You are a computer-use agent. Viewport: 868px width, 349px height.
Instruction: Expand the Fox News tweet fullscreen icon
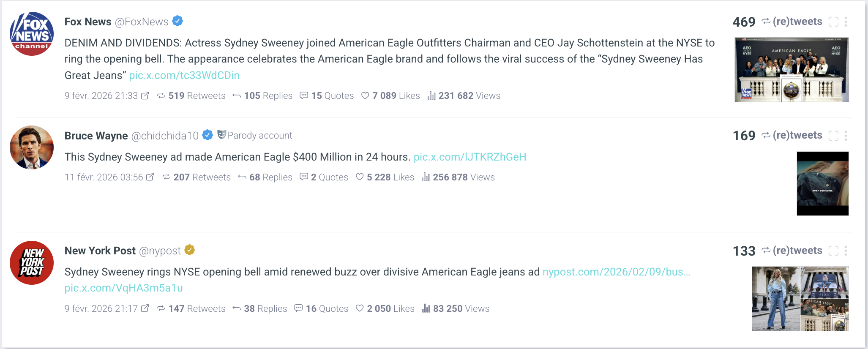pyautogui.click(x=833, y=22)
